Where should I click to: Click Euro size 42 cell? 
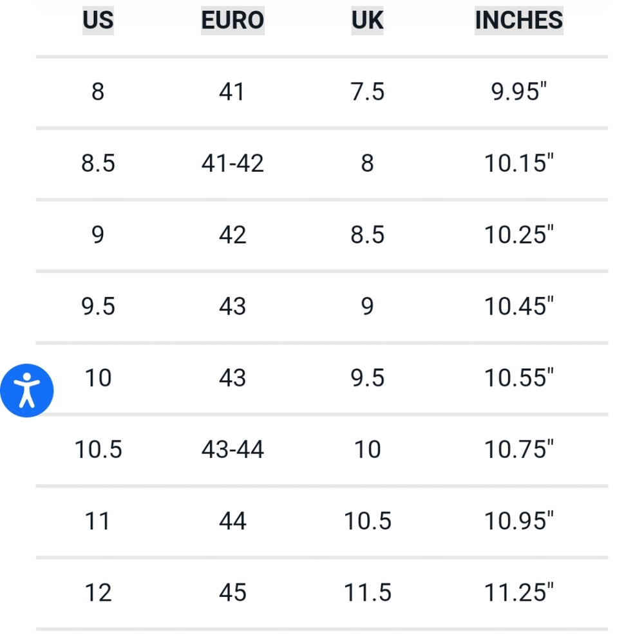[232, 234]
